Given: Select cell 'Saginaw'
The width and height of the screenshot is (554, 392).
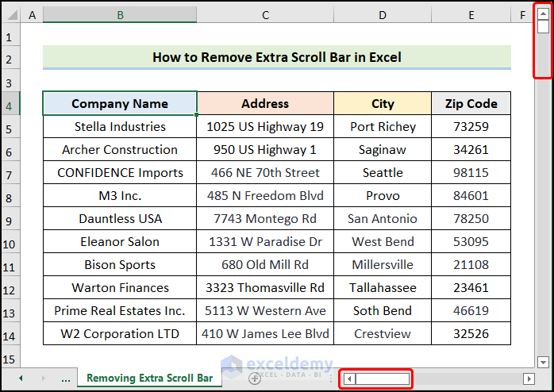Looking at the screenshot, I should [x=383, y=149].
